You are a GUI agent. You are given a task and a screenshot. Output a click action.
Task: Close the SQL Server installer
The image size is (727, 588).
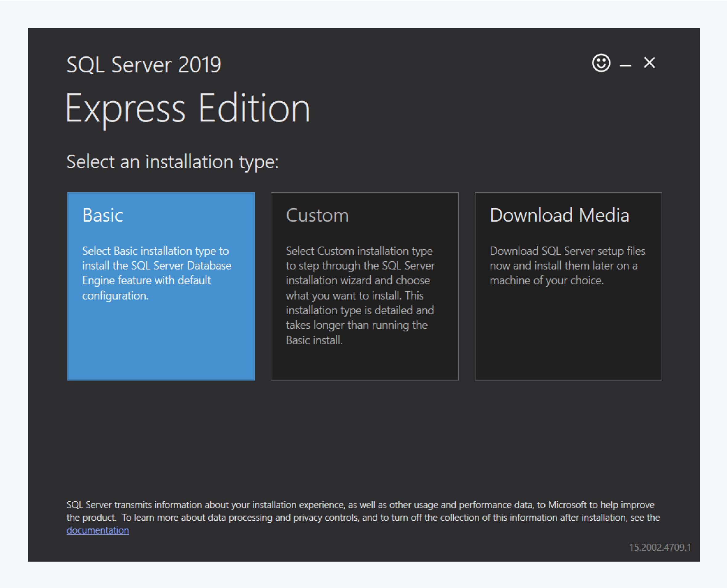pyautogui.click(x=649, y=63)
